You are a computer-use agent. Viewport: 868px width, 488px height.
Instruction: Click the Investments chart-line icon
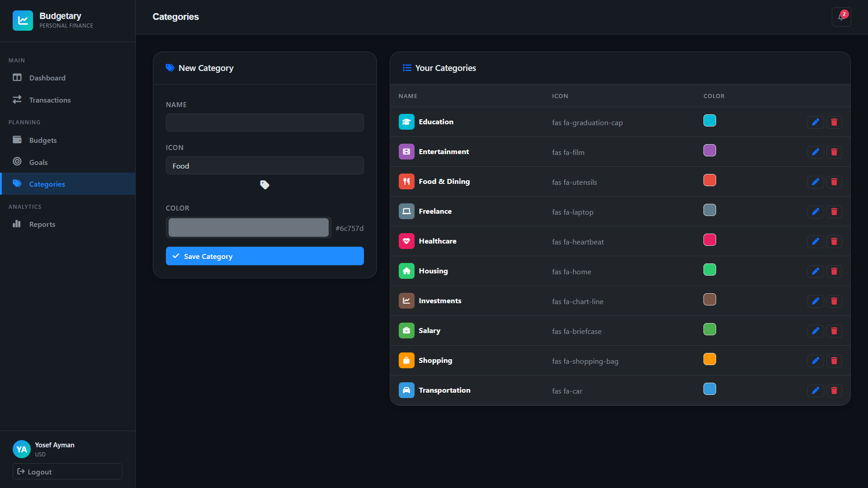pos(406,301)
